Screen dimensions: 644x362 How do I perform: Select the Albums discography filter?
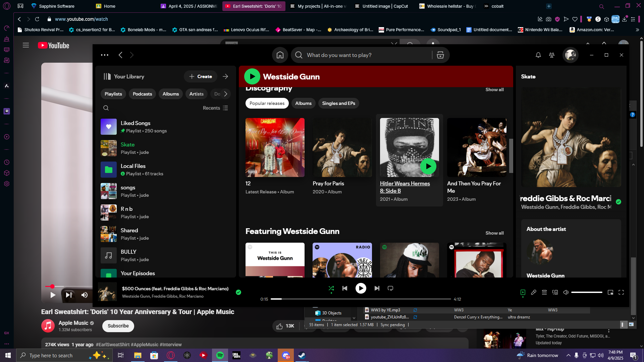tap(303, 103)
